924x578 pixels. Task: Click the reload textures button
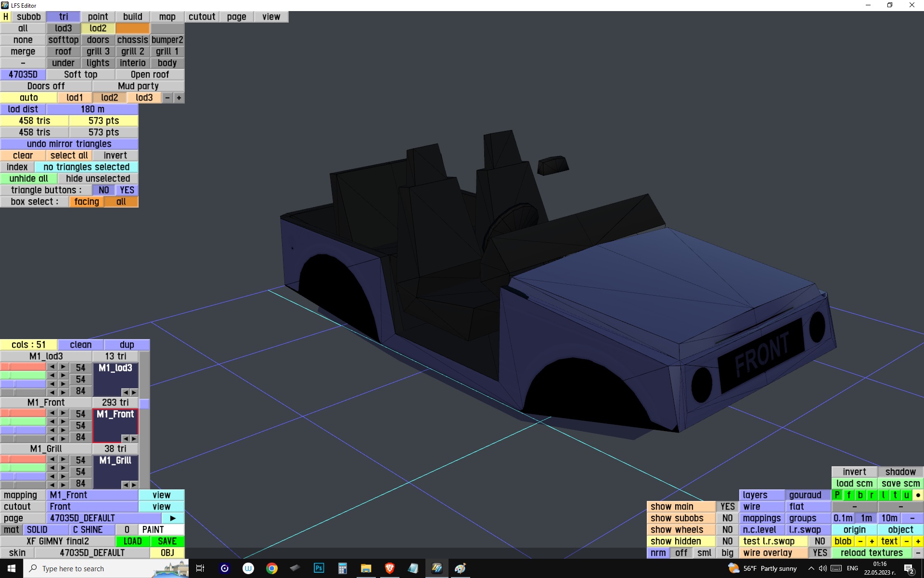872,553
